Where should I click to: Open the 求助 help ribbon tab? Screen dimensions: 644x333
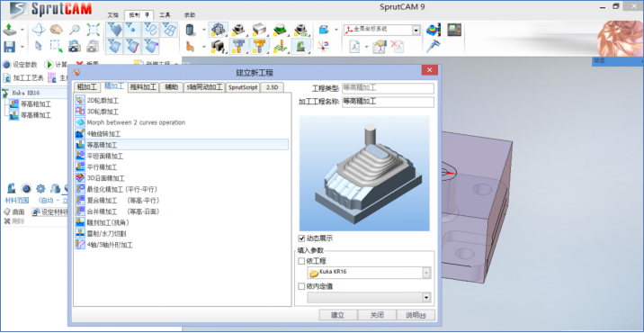pyautogui.click(x=190, y=14)
